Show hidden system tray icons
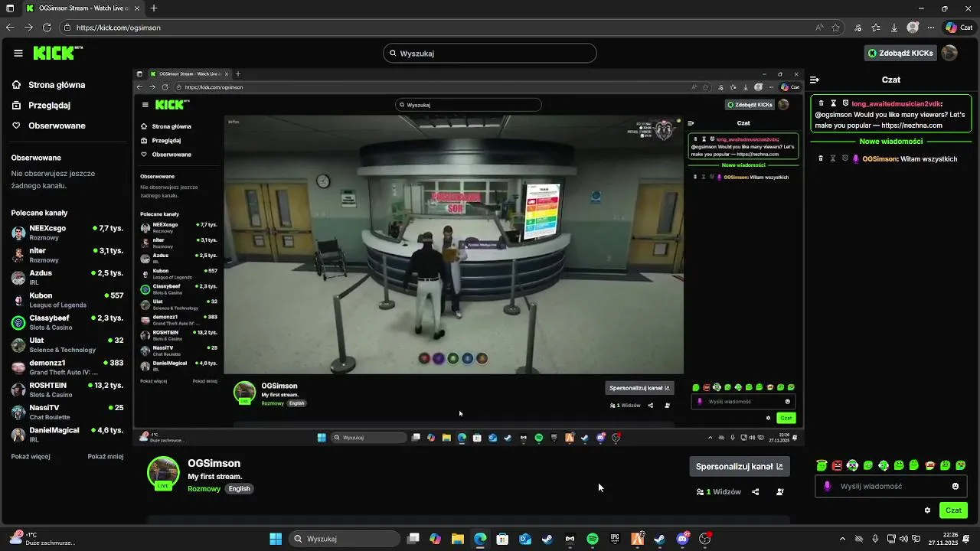Image resolution: width=980 pixels, height=551 pixels. 843,539
